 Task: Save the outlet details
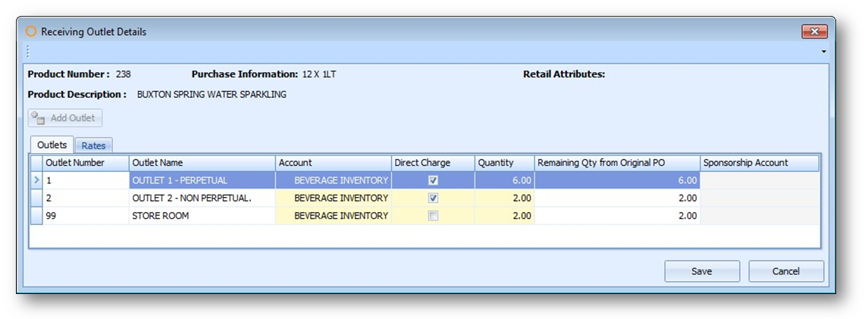702,271
